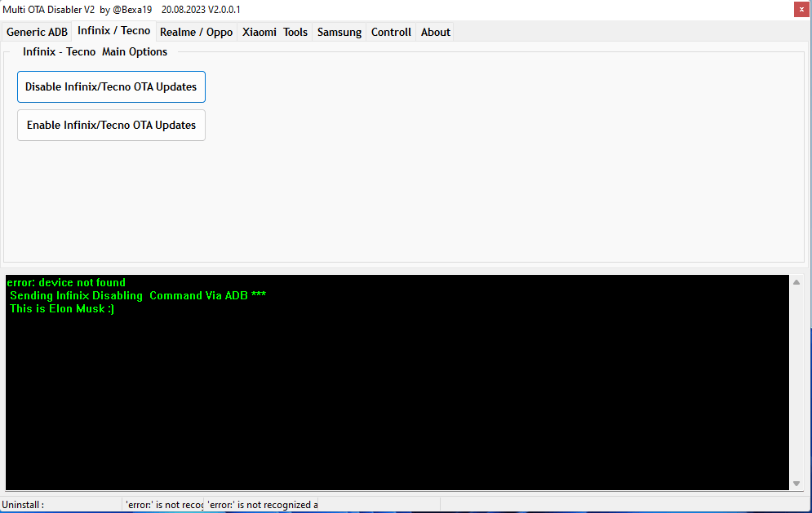Select the Xiaomi tab
Viewport: 812px width, 513px height.
pyautogui.click(x=259, y=32)
